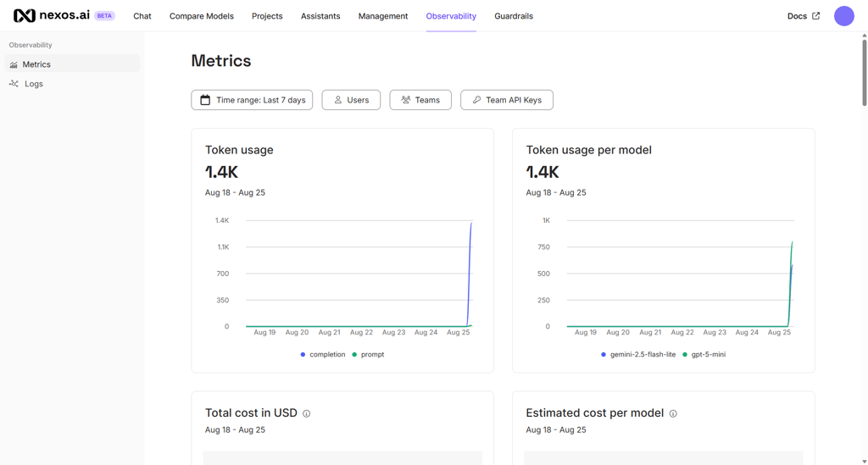Click Aug 22 label on Token usage chart
868x465 pixels.
point(361,332)
